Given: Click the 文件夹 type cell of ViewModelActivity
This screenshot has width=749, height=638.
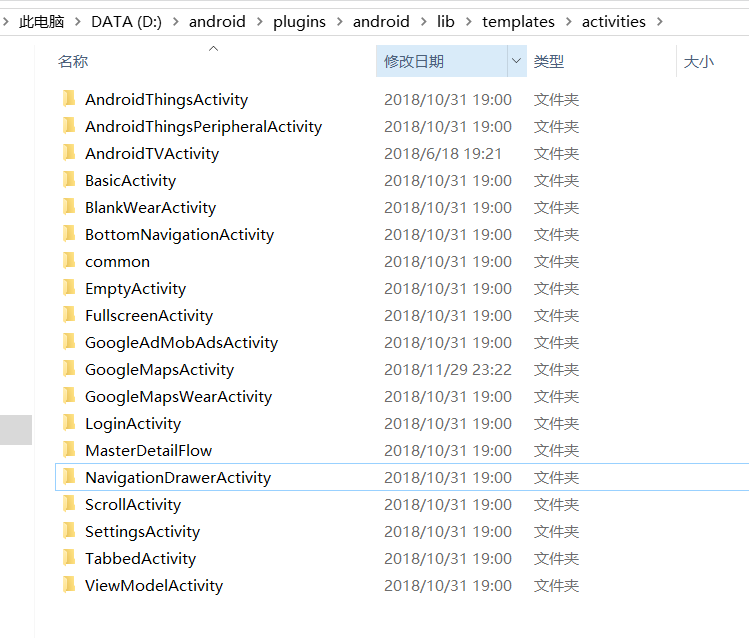Looking at the screenshot, I should click(556, 585).
